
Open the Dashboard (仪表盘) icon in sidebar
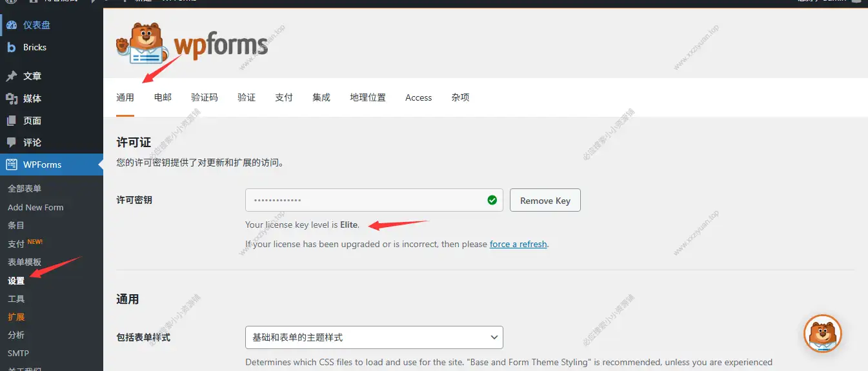11,25
